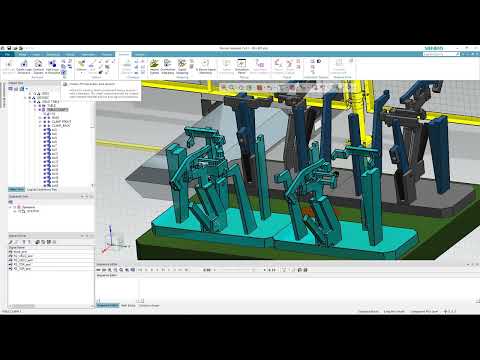Click the Connection Indication ribbon button
This screenshot has height=360, width=480.
(x=168, y=67)
